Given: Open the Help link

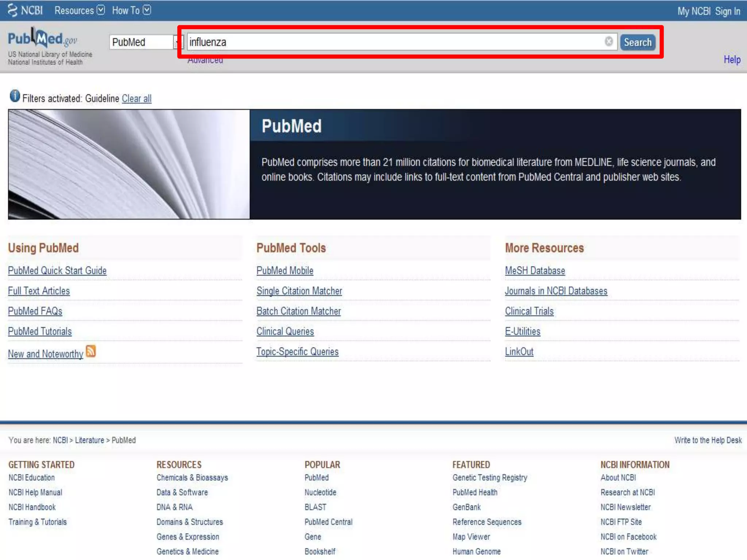Looking at the screenshot, I should [732, 59].
